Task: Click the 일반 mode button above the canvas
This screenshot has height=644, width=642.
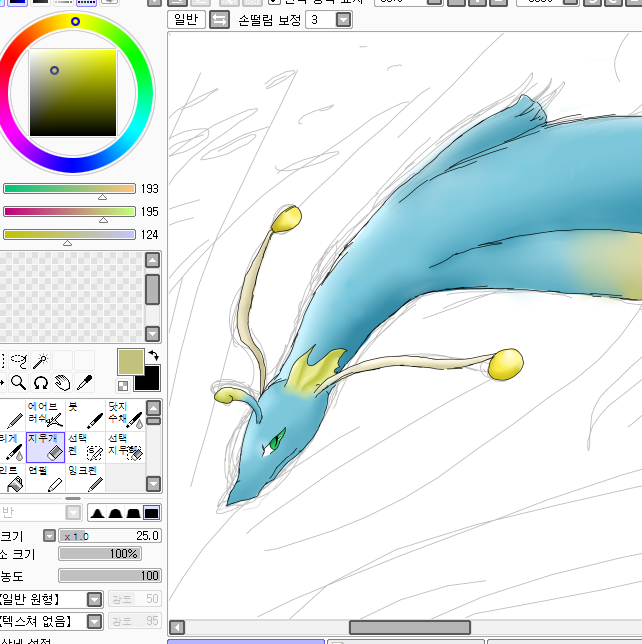Action: tap(187, 20)
